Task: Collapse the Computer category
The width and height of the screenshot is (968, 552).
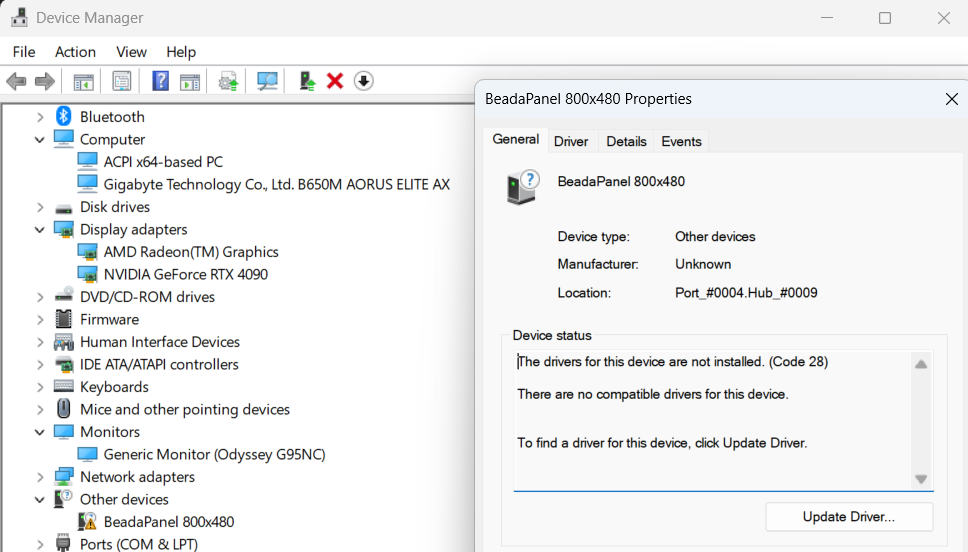Action: point(40,140)
